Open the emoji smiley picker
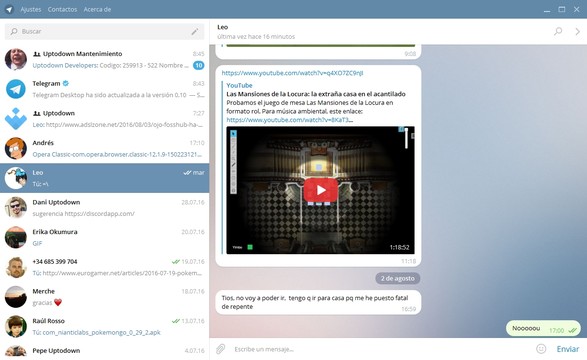 point(541,349)
